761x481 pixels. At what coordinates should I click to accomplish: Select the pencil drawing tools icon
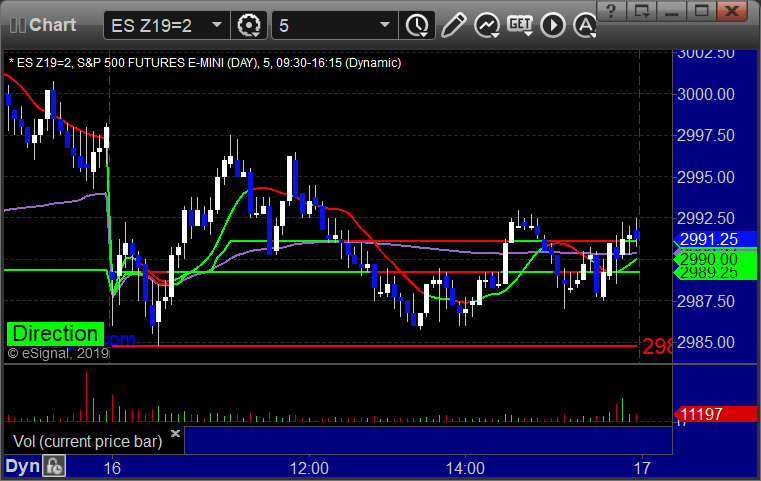click(453, 25)
